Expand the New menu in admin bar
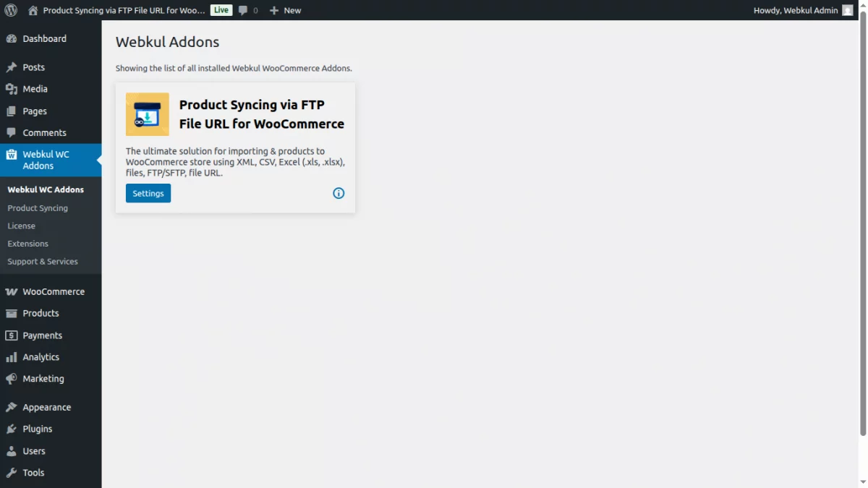 pos(285,10)
